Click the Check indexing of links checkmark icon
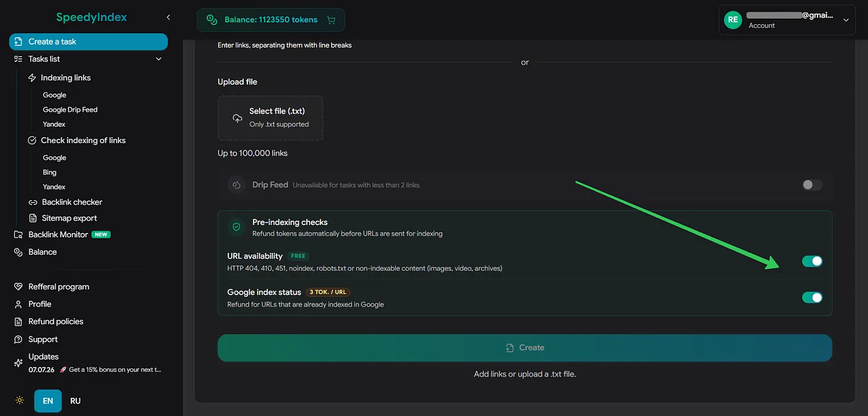868x416 pixels. [x=32, y=141]
